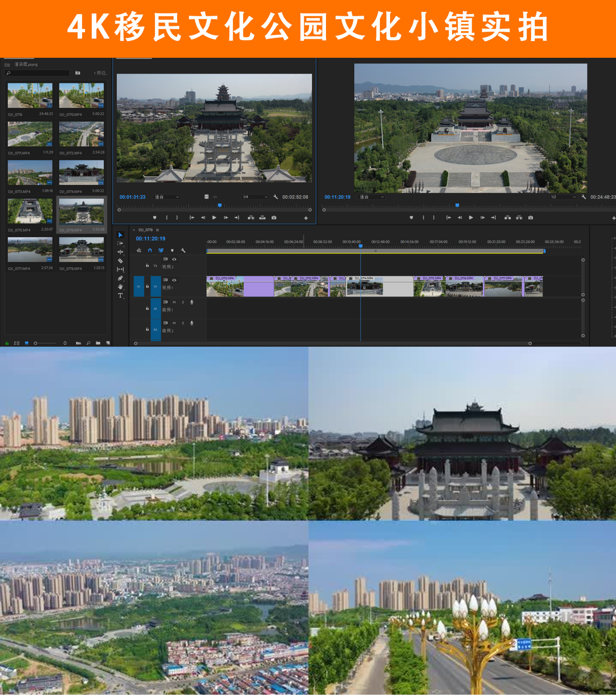Click Extract button in Program monitor

click(x=519, y=218)
